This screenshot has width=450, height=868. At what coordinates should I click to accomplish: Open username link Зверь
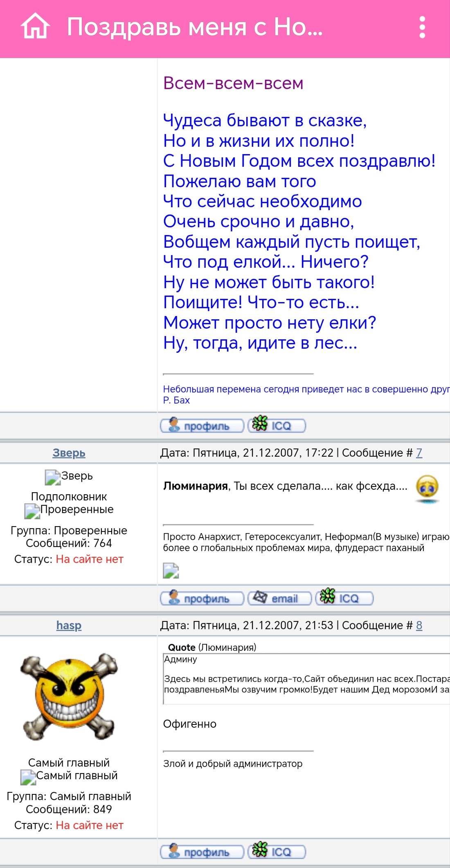pyautogui.click(x=69, y=453)
